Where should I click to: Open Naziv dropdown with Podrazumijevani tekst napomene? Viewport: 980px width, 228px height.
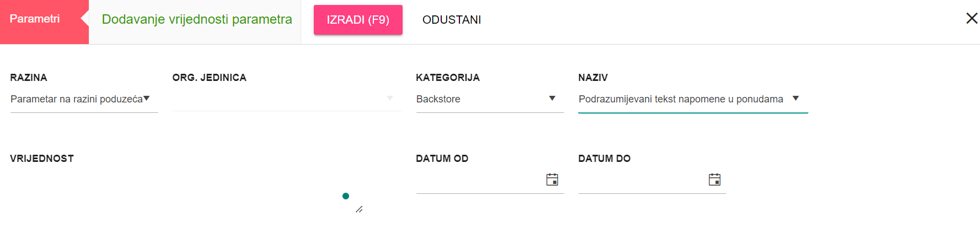(x=693, y=99)
